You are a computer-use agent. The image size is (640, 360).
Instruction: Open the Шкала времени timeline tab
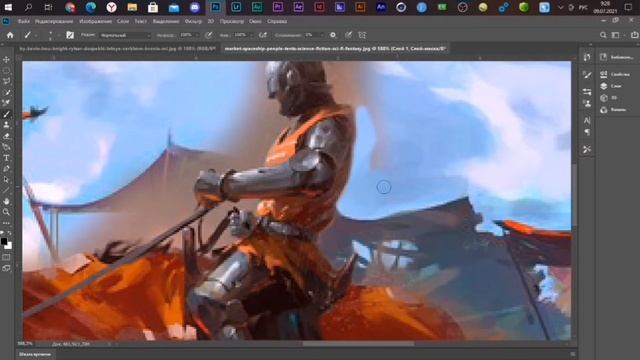click(35, 354)
